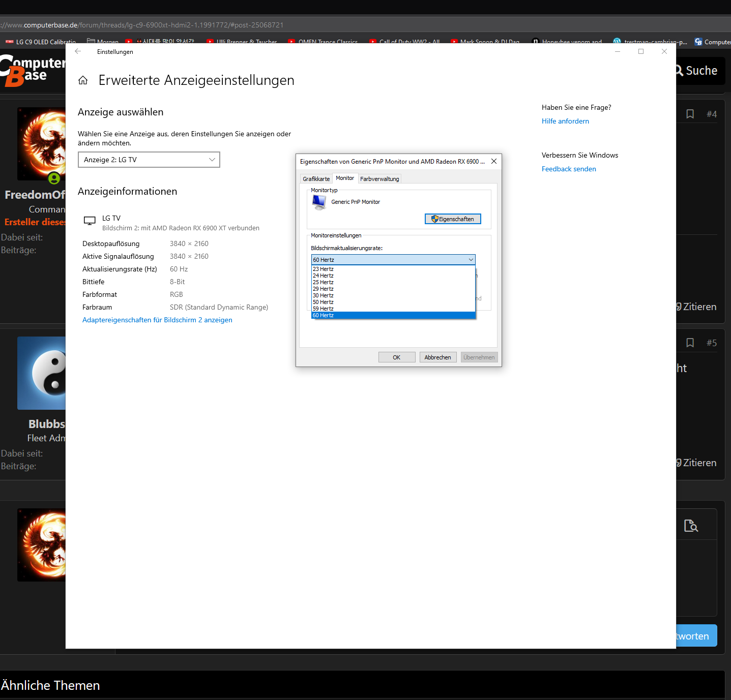This screenshot has height=700, width=731.
Task: Open the post preview icon in reply box
Action: click(x=691, y=525)
